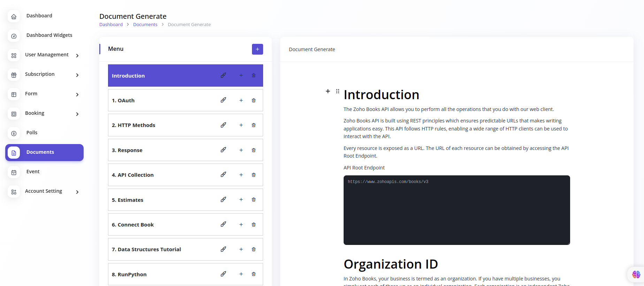Add a sub-item under 6. Connect Book
Screen dimensions: 644x286
click(241, 224)
